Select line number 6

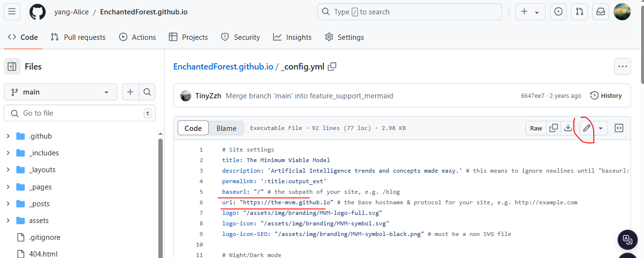coord(201,202)
